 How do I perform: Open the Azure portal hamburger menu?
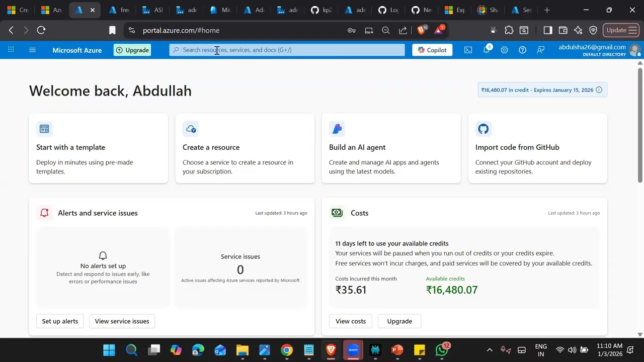pyautogui.click(x=32, y=50)
